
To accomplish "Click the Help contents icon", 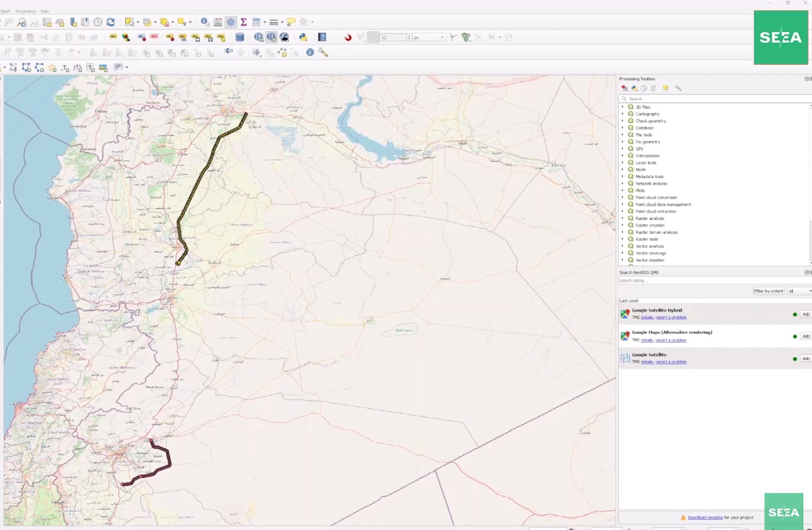I will click(x=322, y=37).
